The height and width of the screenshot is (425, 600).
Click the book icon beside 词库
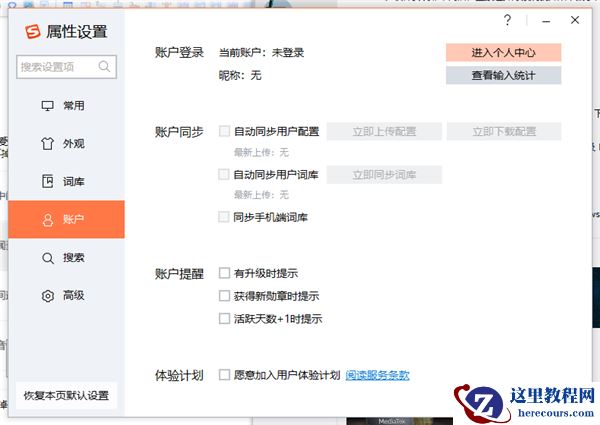tap(47, 181)
